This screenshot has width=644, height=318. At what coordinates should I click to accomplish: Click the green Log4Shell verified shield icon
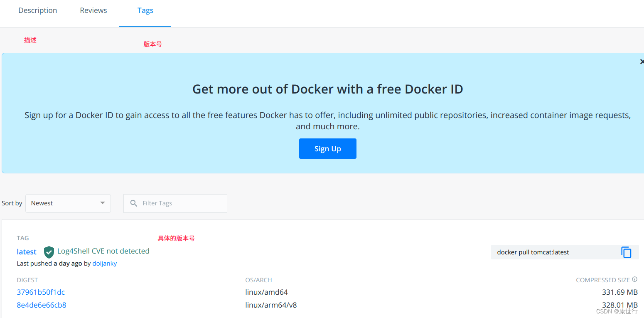49,252
